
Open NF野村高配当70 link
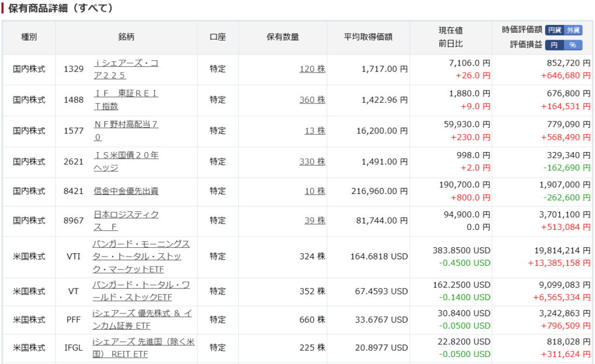(126, 131)
